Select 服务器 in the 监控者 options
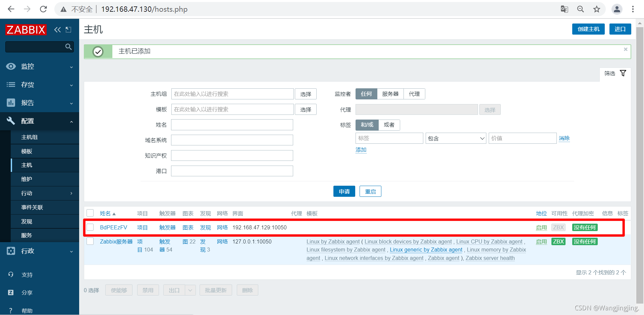Screen dimensions: 644x315 [x=390, y=94]
